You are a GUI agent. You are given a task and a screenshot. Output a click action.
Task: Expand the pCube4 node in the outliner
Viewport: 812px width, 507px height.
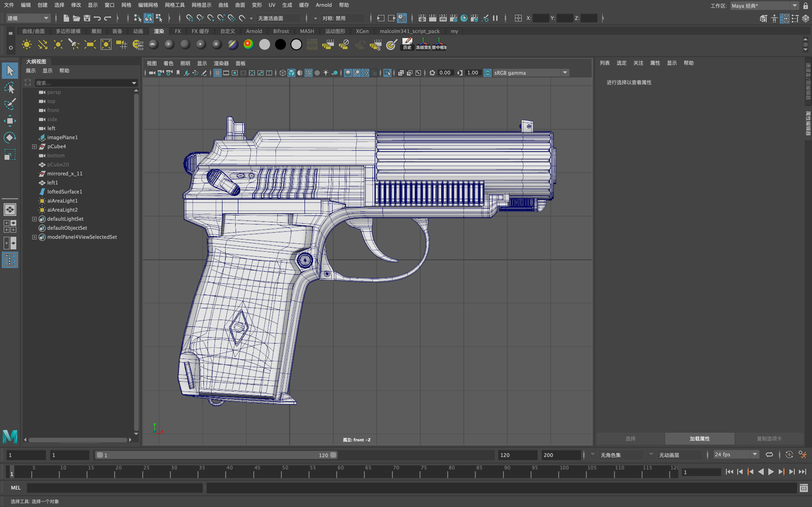[34, 146]
